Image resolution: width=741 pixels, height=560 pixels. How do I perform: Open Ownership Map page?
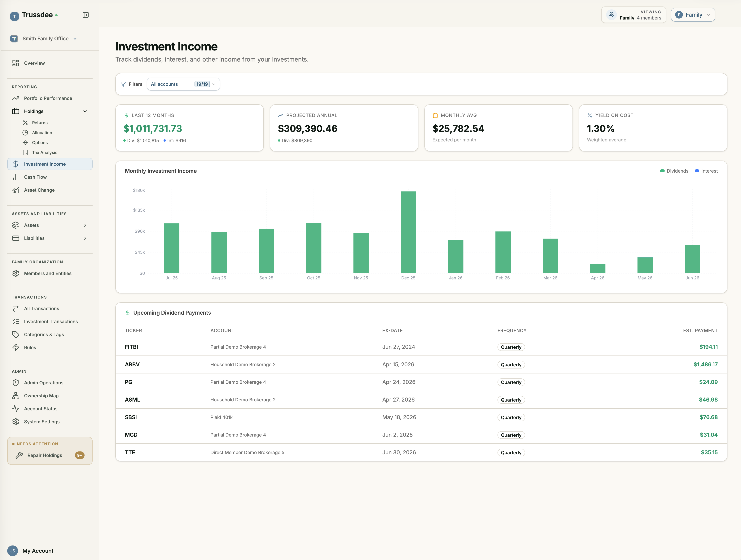pyautogui.click(x=50, y=396)
